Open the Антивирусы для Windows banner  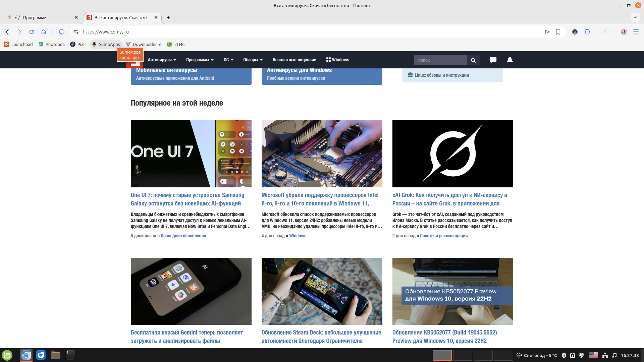click(322, 76)
